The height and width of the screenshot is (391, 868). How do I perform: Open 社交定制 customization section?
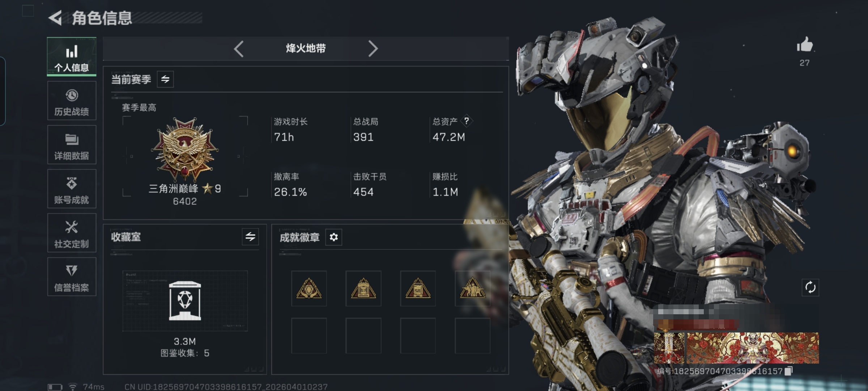(x=72, y=233)
